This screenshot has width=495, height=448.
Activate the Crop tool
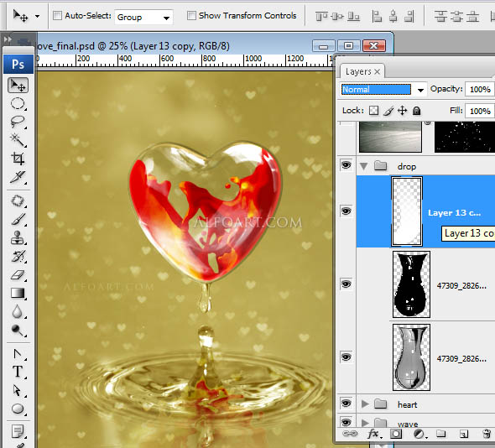(x=18, y=159)
